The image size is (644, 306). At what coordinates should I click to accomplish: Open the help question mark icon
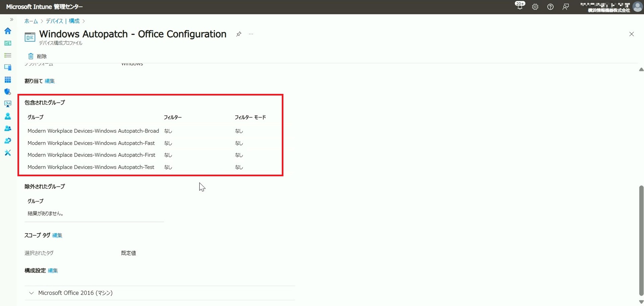click(x=550, y=7)
